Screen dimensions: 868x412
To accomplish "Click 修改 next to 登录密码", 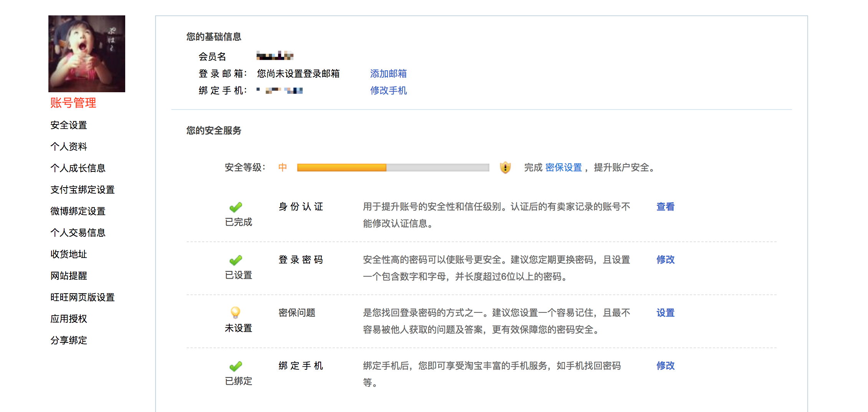I will (x=665, y=260).
